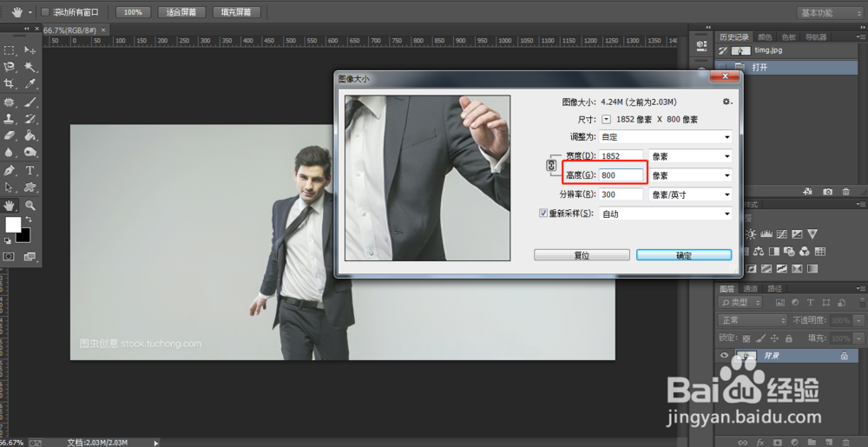Open Image Size dialog settings gear
The image size is (868, 447).
click(727, 102)
